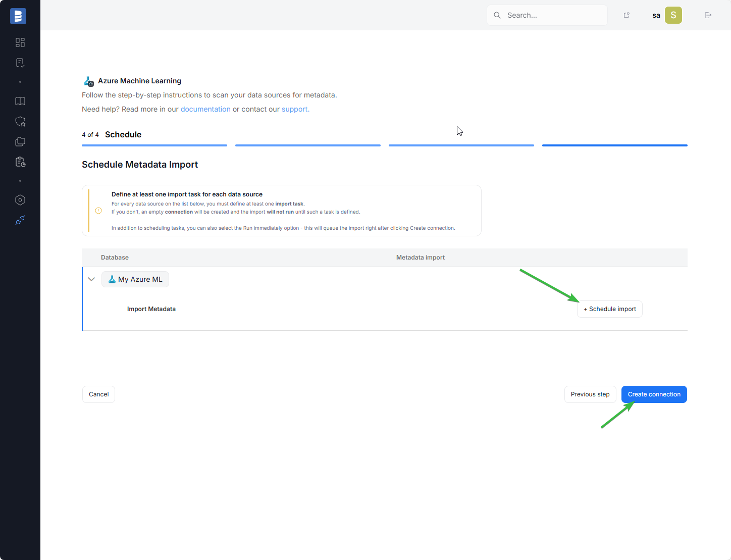The width and height of the screenshot is (731, 560).
Task: Click the plug connections sidebar icon
Action: coord(20,220)
